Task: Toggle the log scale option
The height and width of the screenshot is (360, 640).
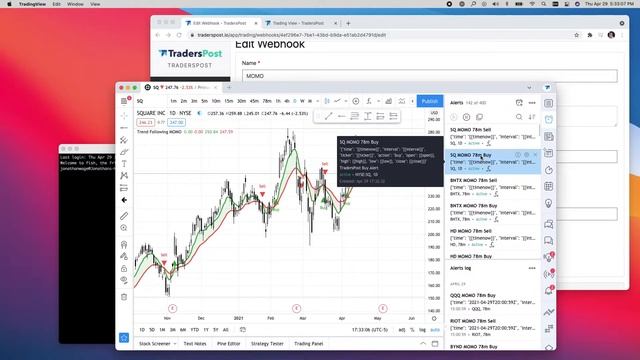Action: pyautogui.click(x=422, y=330)
